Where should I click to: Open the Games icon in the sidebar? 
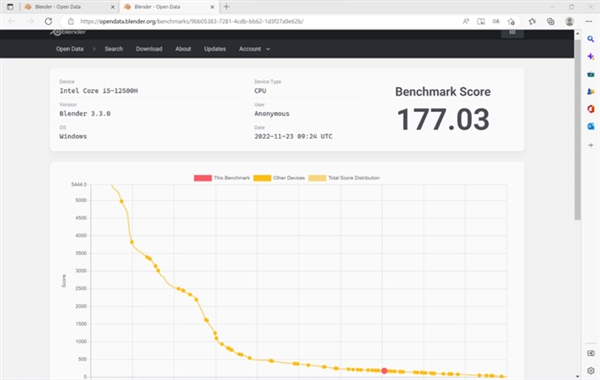(x=591, y=92)
